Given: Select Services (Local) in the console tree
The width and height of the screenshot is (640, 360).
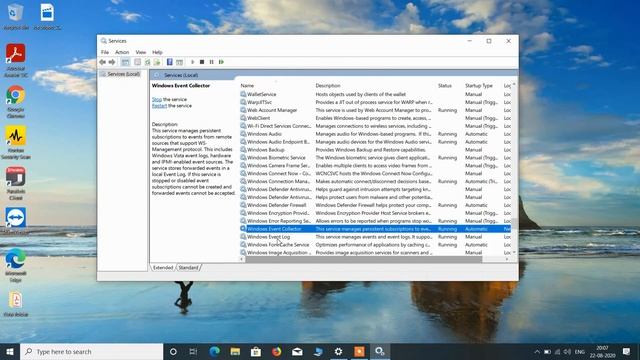Looking at the screenshot, I should 123,74.
